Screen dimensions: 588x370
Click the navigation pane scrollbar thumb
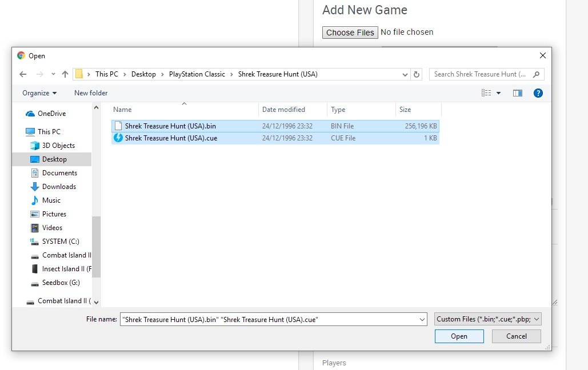tap(97, 247)
